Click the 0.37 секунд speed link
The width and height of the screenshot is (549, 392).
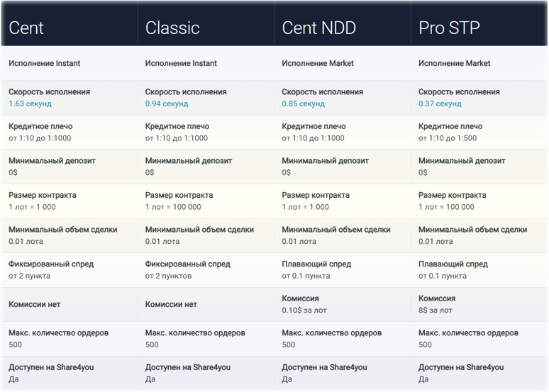tap(440, 103)
